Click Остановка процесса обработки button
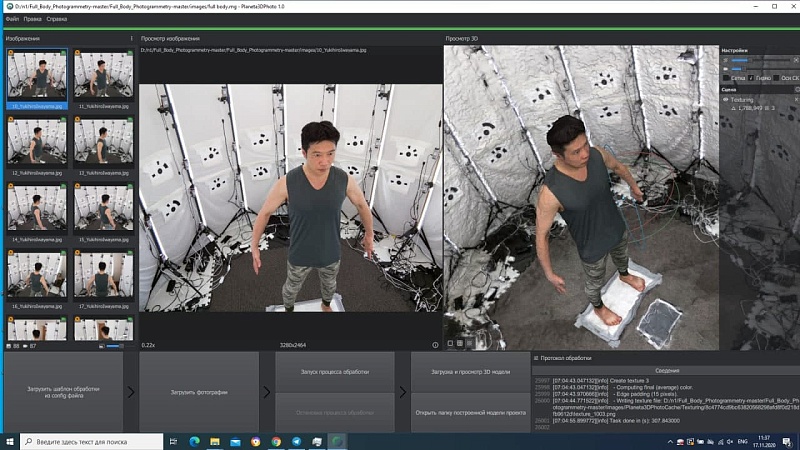Image resolution: width=800 pixels, height=450 pixels. point(335,412)
